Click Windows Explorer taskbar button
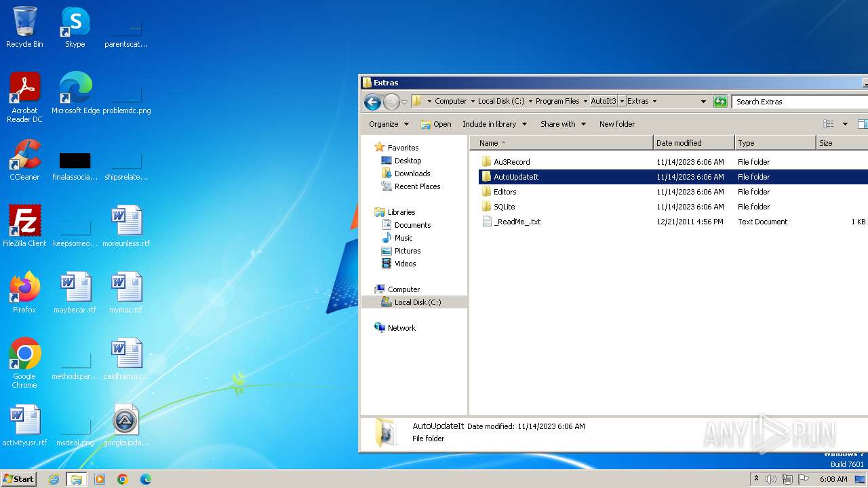 click(76, 479)
